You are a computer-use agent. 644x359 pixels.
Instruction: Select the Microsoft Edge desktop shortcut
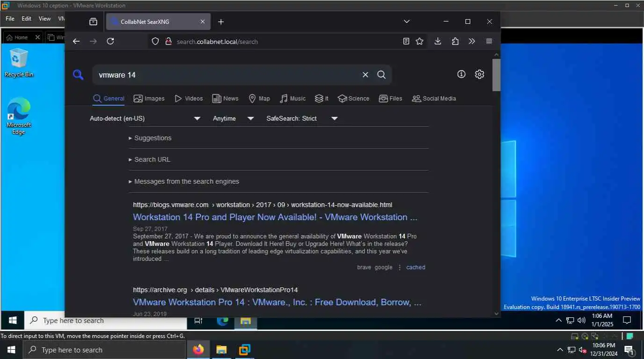[19, 116]
